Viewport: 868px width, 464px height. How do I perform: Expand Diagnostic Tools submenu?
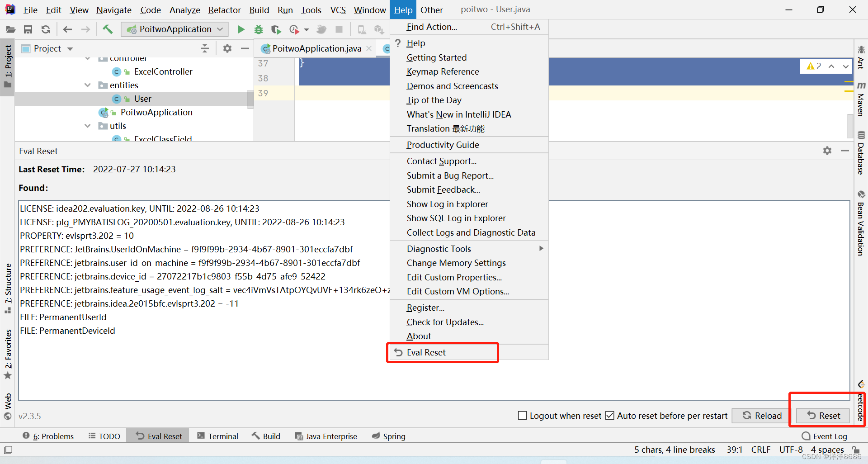[x=469, y=249]
